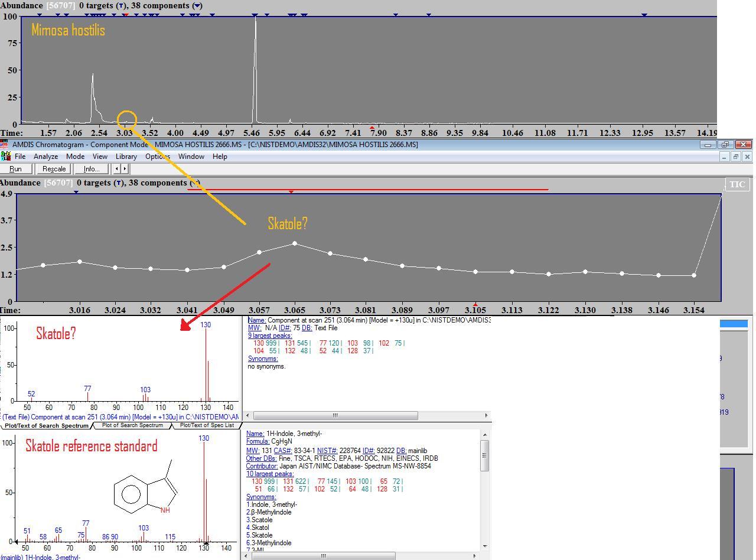
Task: Click the AMDIS application icon in menu bar
Action: click(6, 157)
